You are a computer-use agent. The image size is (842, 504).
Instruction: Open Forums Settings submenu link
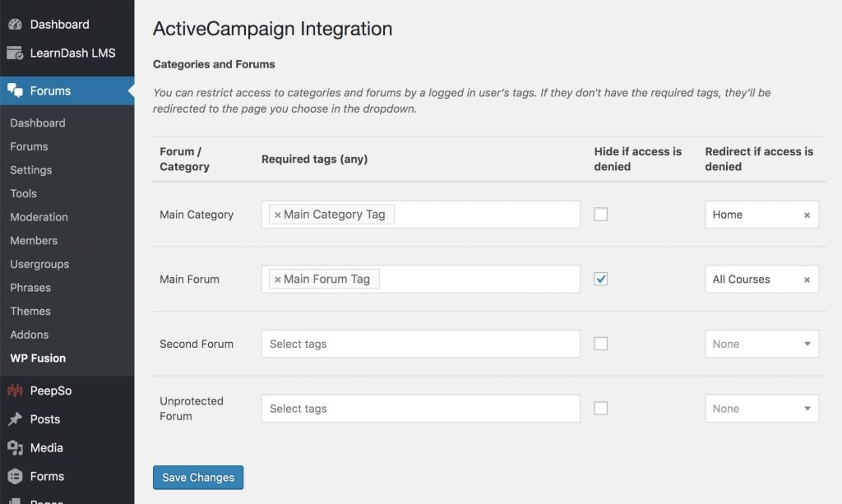tap(31, 170)
